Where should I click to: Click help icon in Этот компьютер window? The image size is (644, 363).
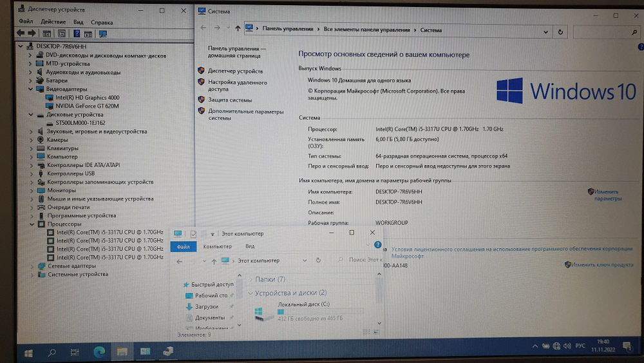pos(378,244)
